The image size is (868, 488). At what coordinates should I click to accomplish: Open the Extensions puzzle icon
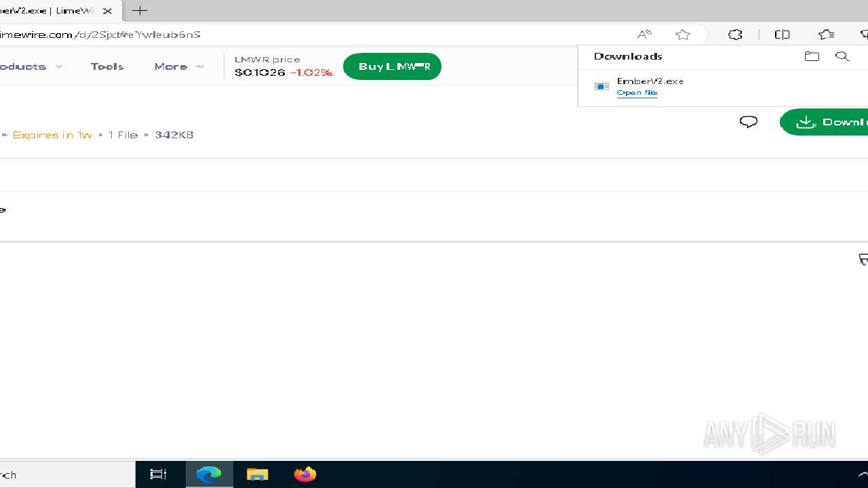click(x=735, y=35)
